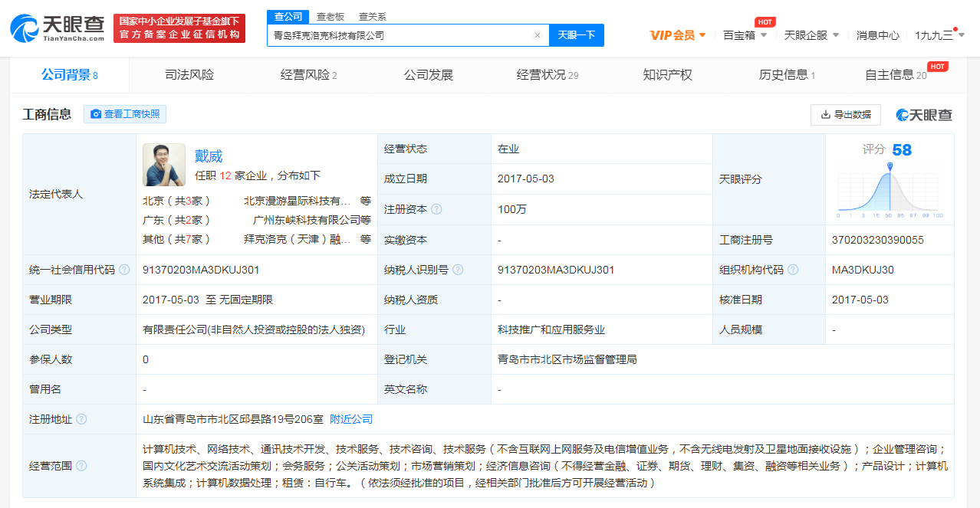Open the 公司背景 tab

pos(70,75)
